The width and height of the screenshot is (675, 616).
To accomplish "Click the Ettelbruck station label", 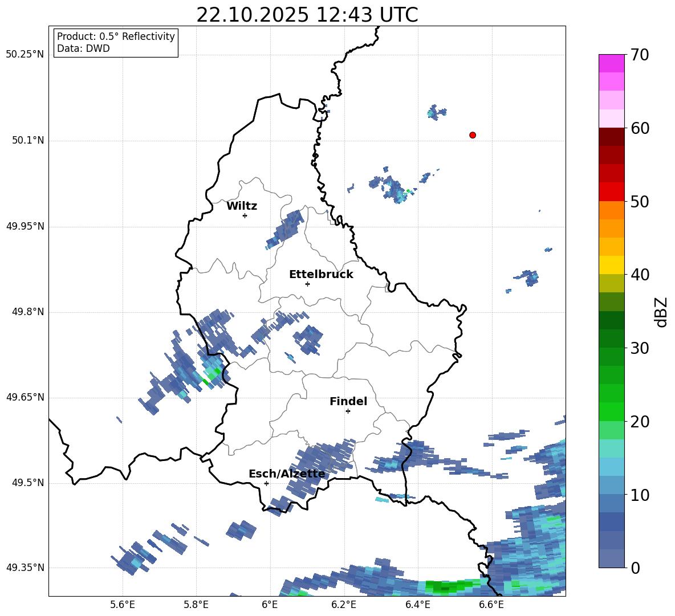I will click(x=321, y=275).
